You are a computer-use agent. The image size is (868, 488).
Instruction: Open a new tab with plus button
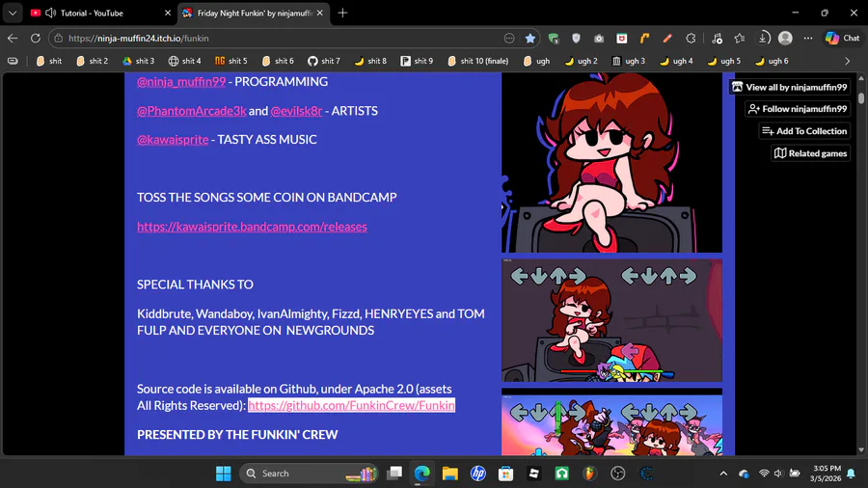[x=342, y=13]
